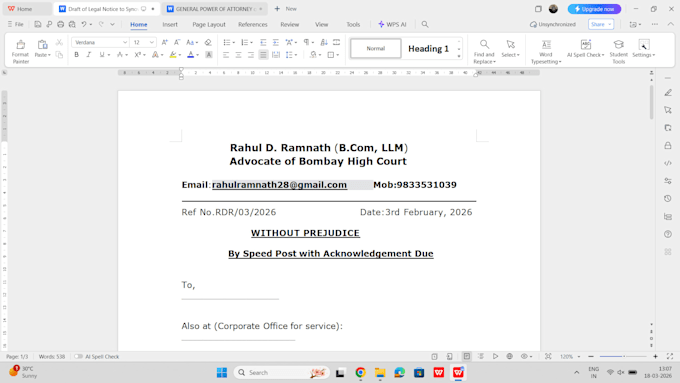This screenshot has width=680, height=383.
Task: Click the Windows taskbar Search box
Action: click(282, 372)
